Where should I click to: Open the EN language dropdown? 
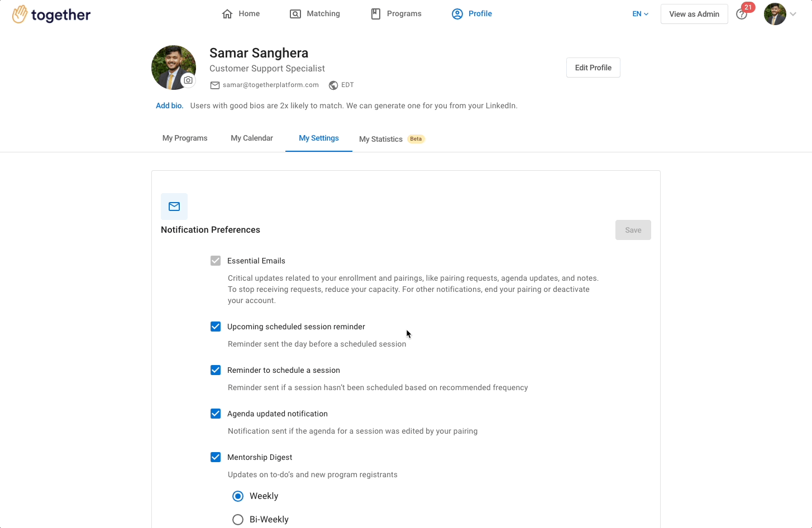(641, 14)
